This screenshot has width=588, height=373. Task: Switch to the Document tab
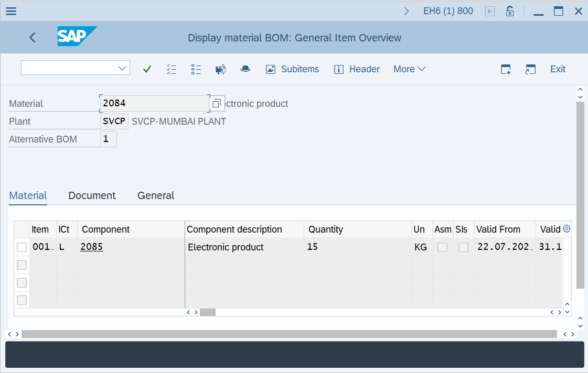pos(92,195)
